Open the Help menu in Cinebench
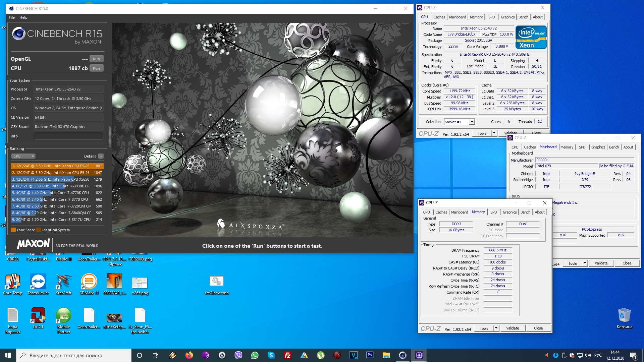The height and width of the screenshot is (362, 644). tap(23, 17)
